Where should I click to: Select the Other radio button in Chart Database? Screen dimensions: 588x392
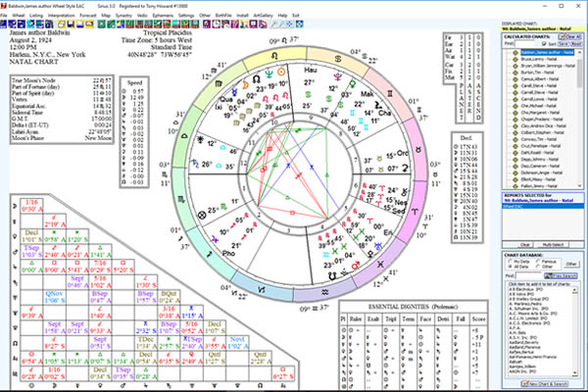[538, 267]
